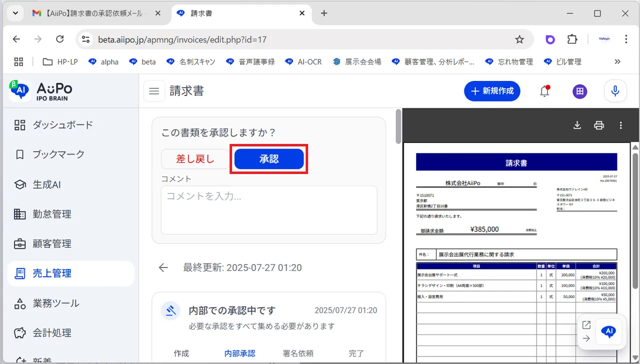Open the AI-OCR bookmark

tap(303, 61)
